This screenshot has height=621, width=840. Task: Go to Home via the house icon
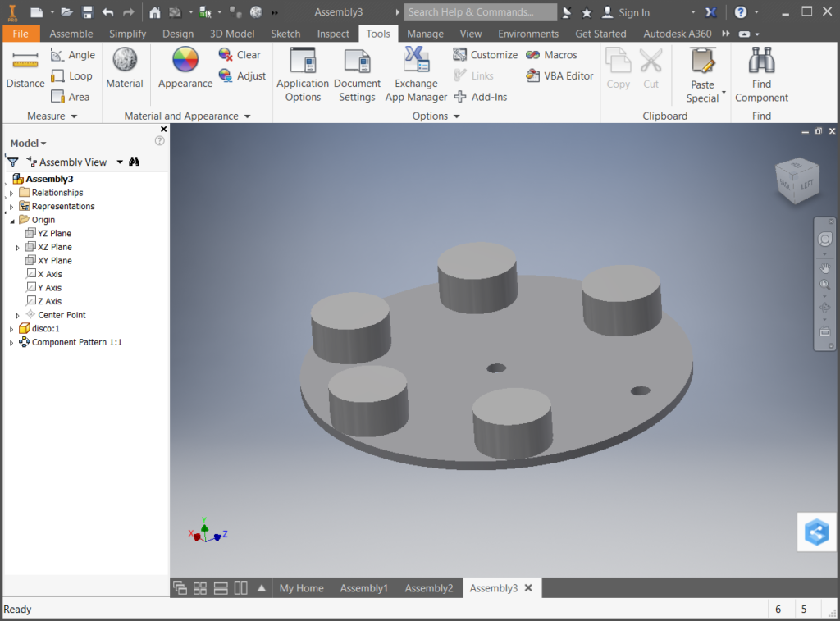(155, 11)
